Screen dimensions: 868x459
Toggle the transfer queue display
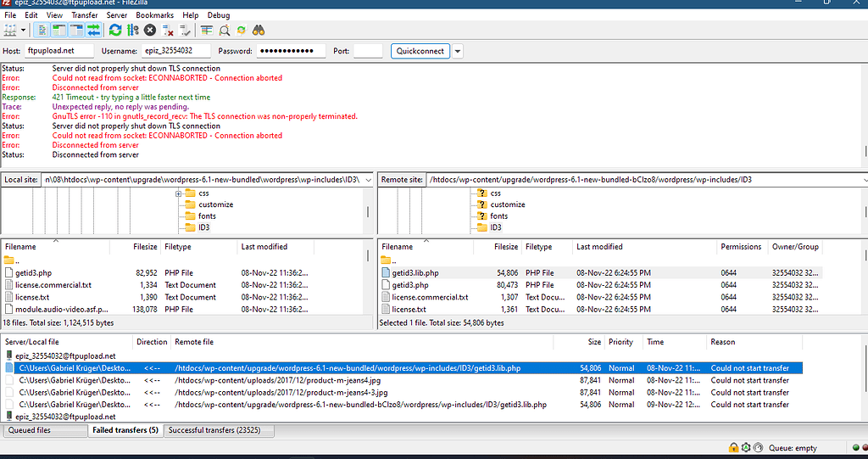click(x=92, y=31)
